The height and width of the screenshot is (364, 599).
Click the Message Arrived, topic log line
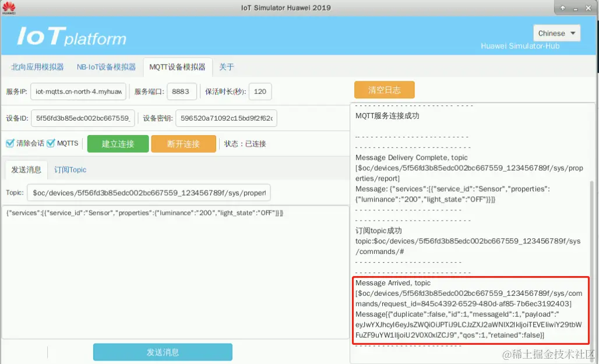pyautogui.click(x=393, y=283)
